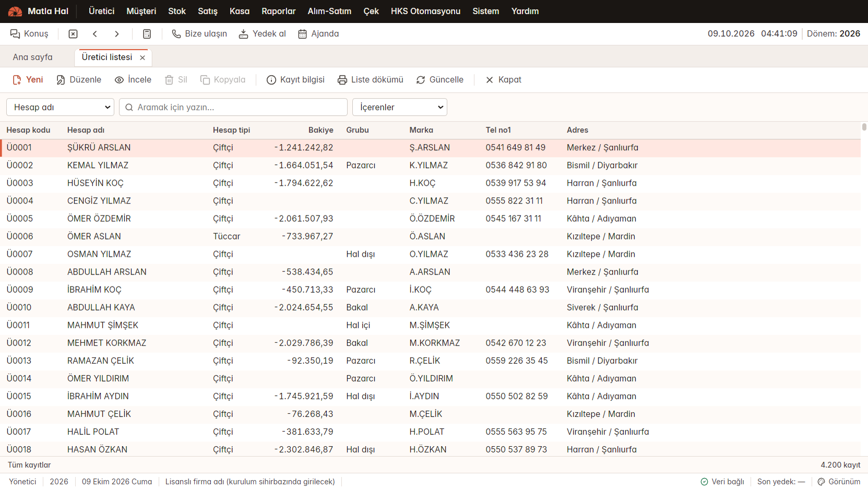Sort by Hesap adı column header
Viewport: 868px width, 489px height.
click(x=86, y=130)
